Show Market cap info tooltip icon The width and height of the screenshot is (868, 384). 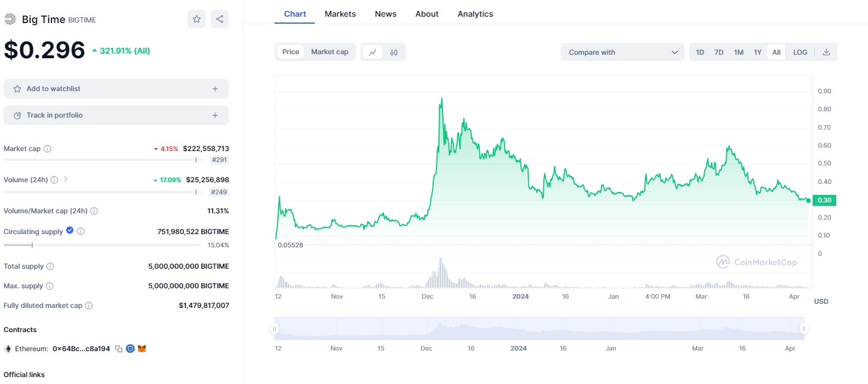click(47, 149)
